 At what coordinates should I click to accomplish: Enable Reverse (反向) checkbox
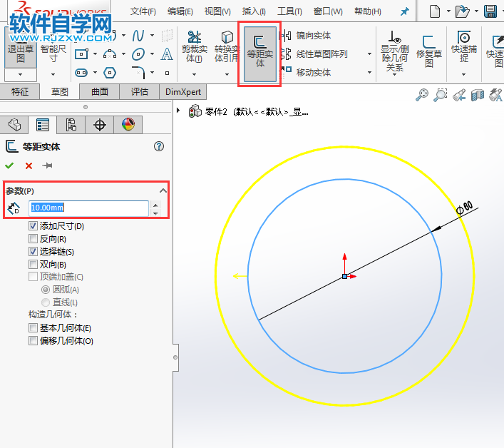coord(33,239)
